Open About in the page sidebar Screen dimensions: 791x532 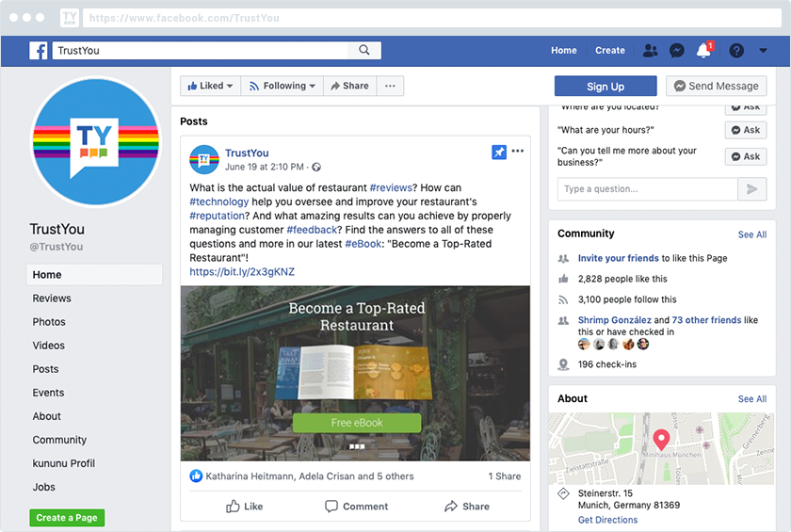[x=46, y=416]
